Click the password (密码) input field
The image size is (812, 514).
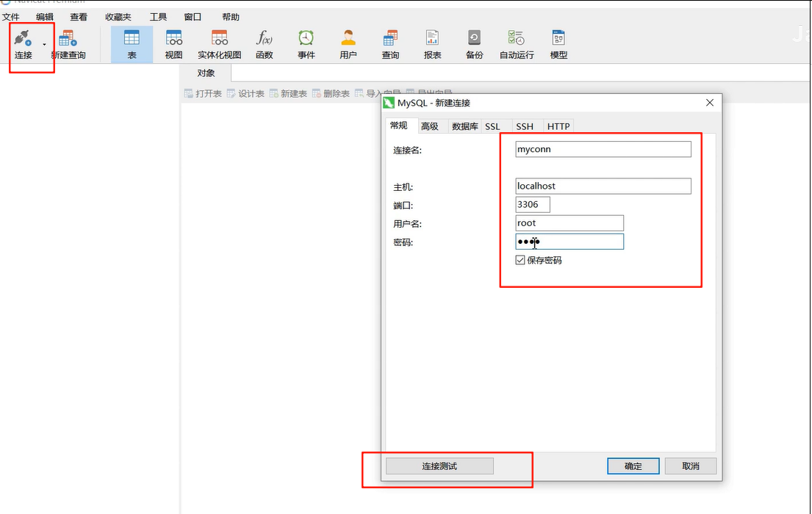570,242
